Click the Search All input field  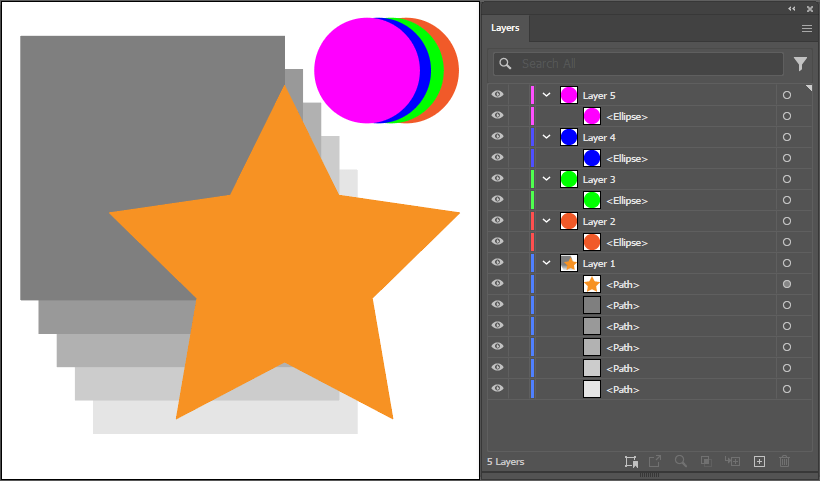coord(638,64)
